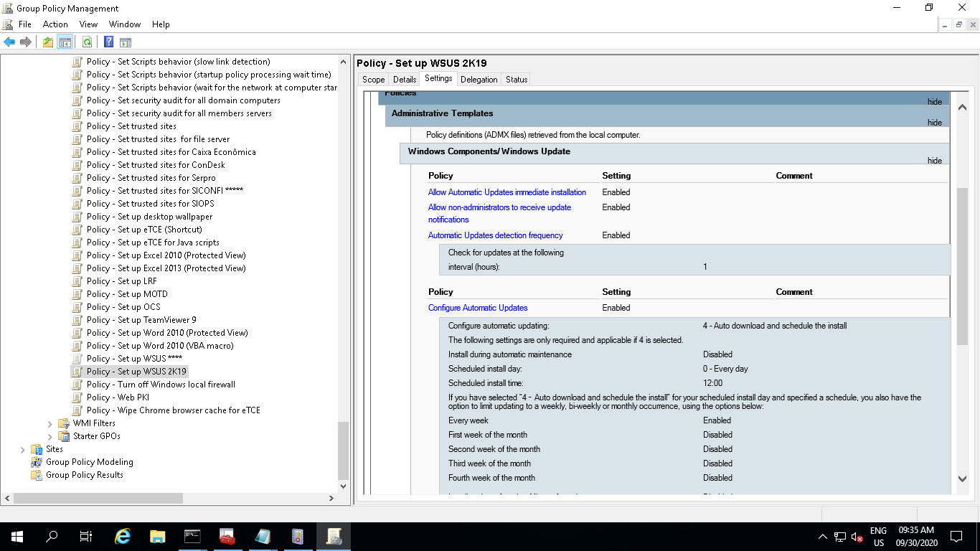The width and height of the screenshot is (980, 551).
Task: Open the Windows Start menu
Action: point(17,536)
